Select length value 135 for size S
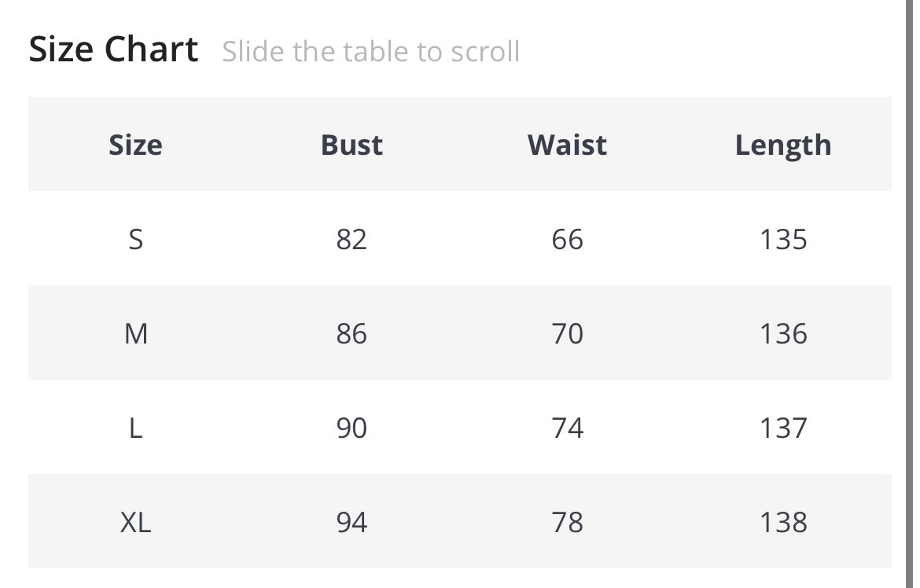Screen dimensions: 920x588 783,239
